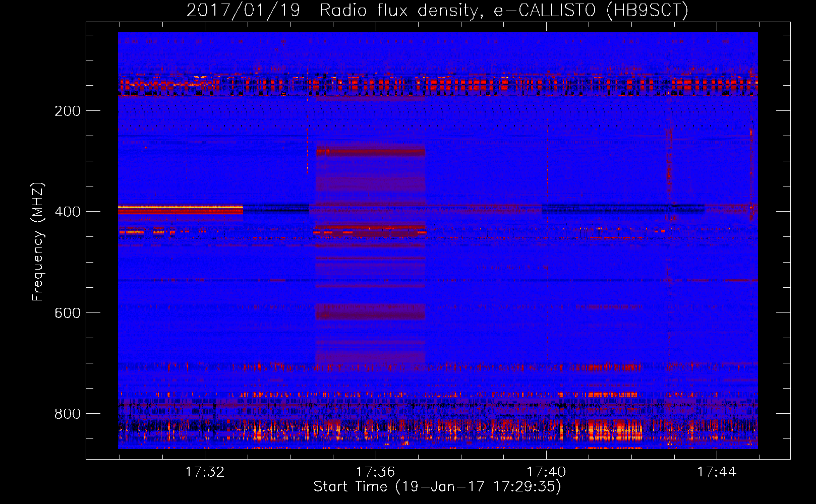Click the 400 frequency tick label
816x504 pixels.
[x=68, y=212]
